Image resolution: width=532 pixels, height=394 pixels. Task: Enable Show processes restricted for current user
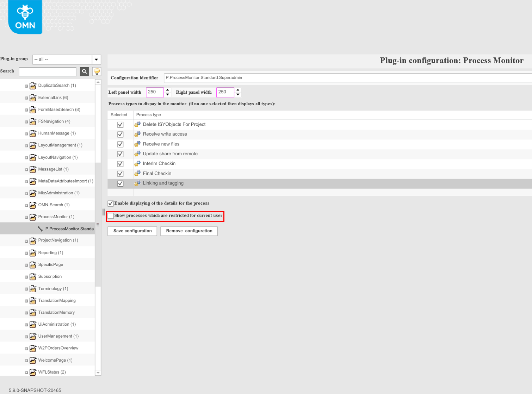(x=111, y=215)
